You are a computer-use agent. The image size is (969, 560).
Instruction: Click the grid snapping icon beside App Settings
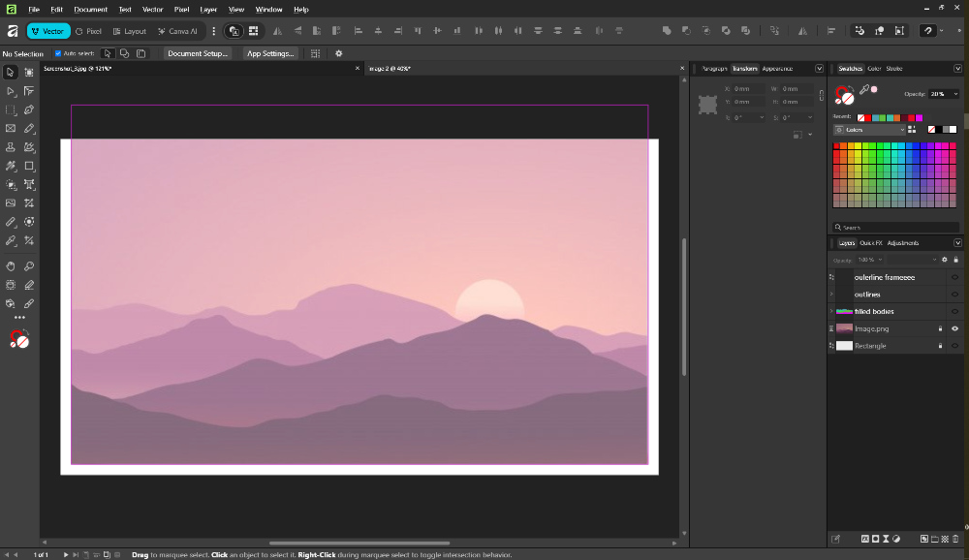[315, 54]
